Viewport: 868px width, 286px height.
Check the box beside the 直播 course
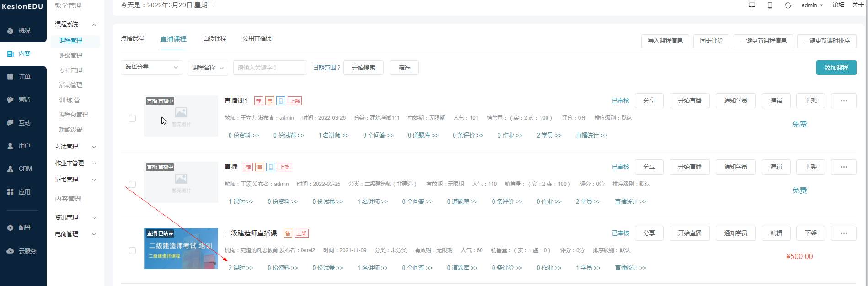point(132,184)
